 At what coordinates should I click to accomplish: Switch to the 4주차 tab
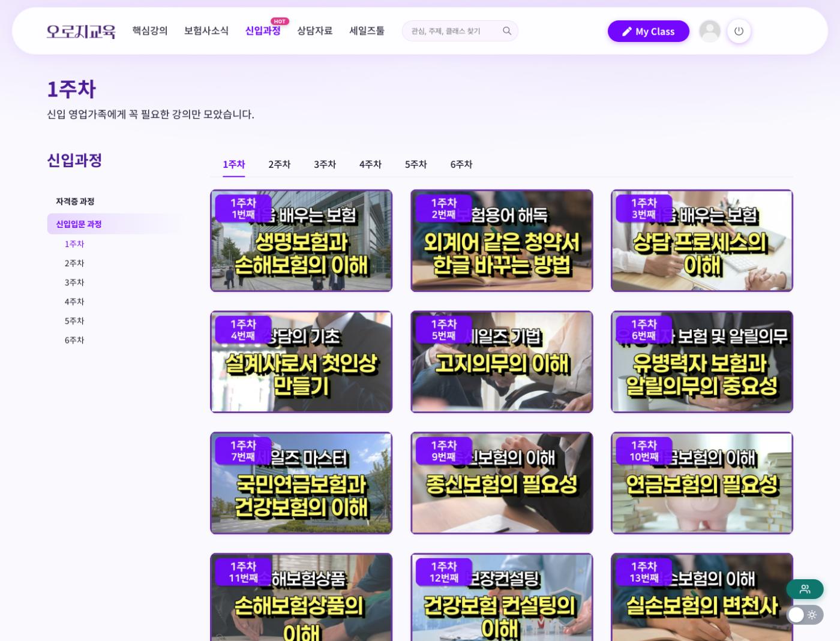click(x=370, y=164)
